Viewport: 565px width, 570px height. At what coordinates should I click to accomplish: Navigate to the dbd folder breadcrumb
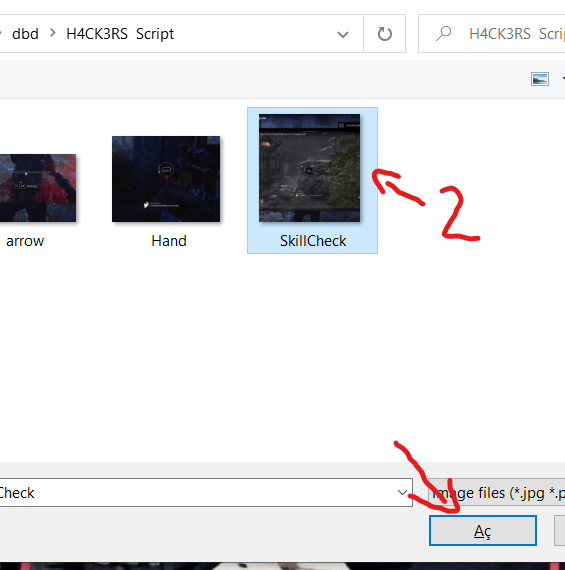click(x=25, y=34)
